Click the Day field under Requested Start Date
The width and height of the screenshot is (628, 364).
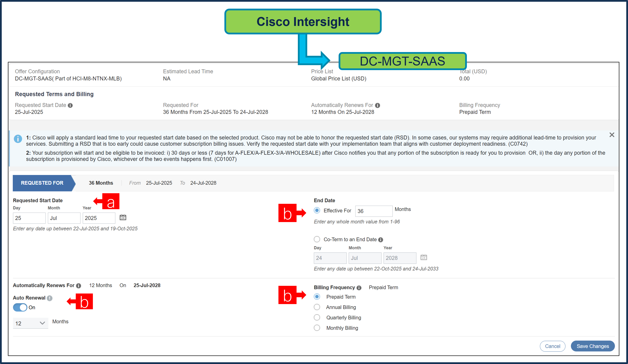point(29,218)
